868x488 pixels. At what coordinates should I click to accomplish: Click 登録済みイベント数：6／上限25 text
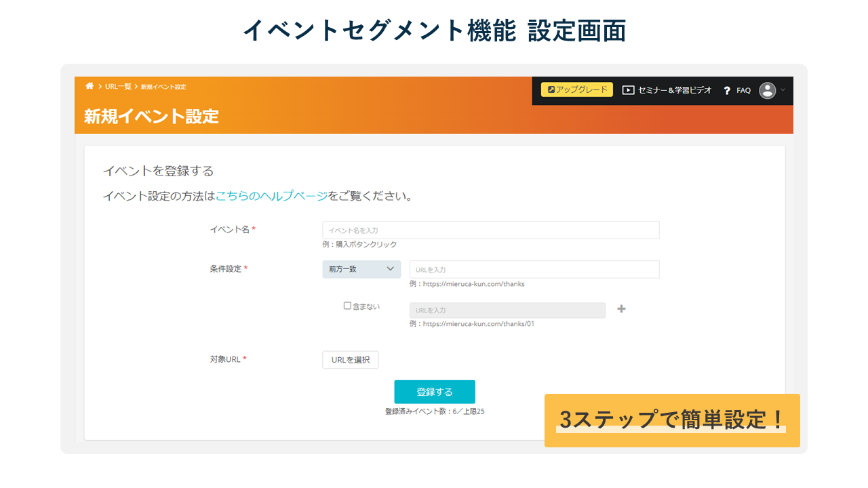435,411
